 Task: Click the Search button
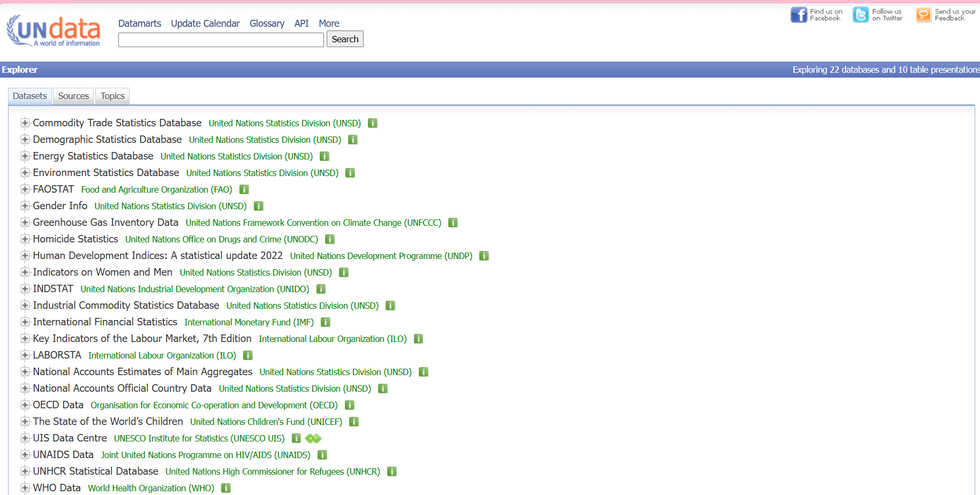point(345,39)
